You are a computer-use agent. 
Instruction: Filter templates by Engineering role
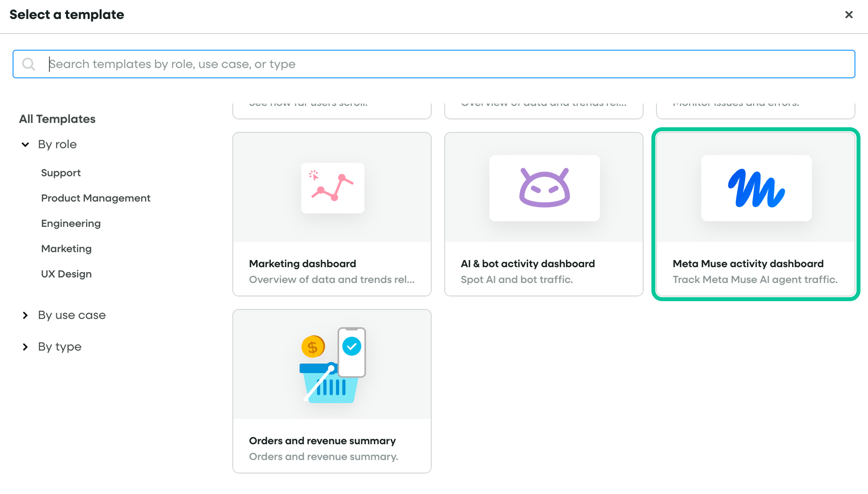[71, 224]
